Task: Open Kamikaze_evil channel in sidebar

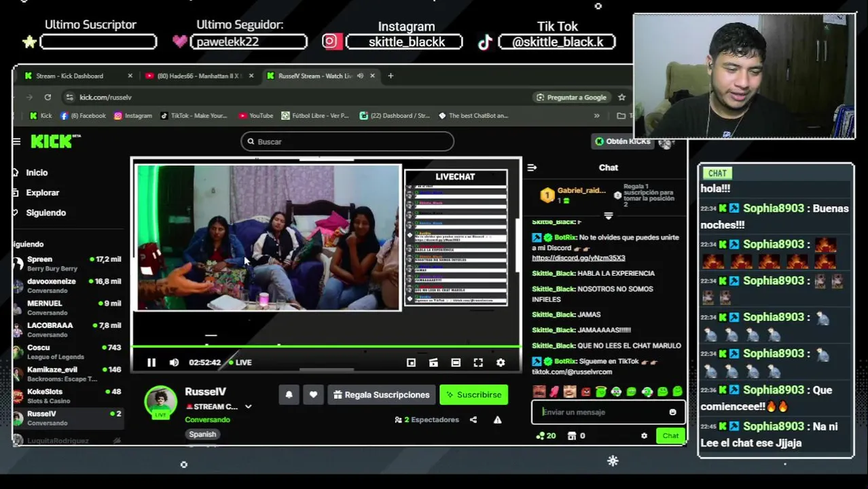Action: [x=67, y=374]
